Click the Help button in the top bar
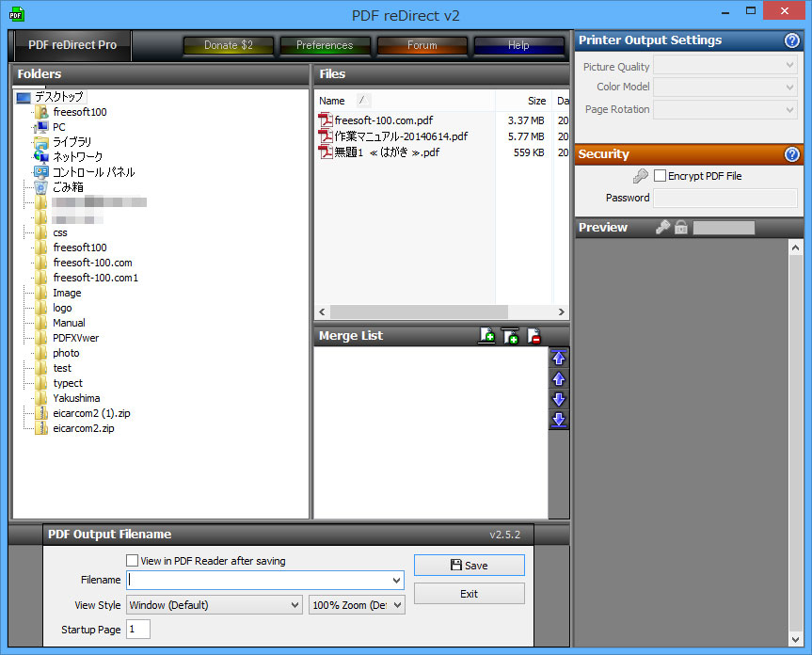The image size is (812, 655). coord(518,45)
